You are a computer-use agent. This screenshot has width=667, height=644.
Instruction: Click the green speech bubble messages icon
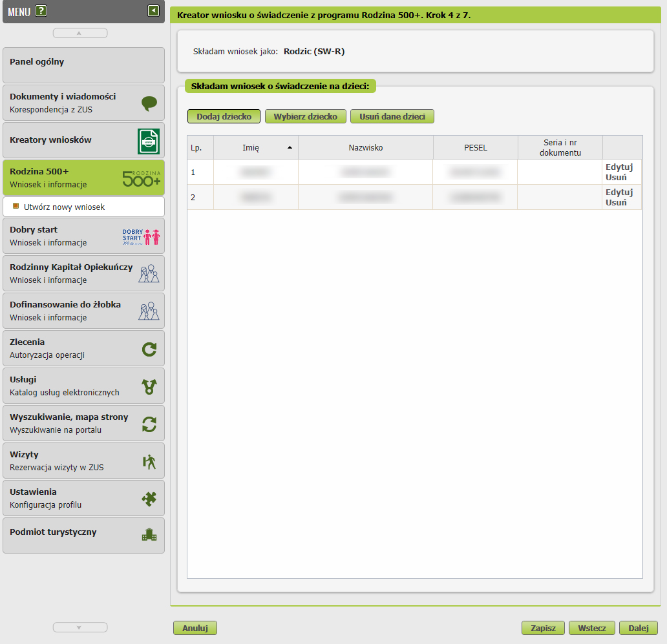click(149, 103)
